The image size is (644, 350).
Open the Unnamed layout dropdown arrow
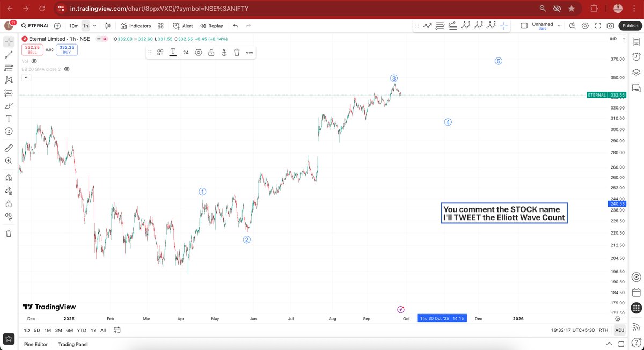[559, 25]
